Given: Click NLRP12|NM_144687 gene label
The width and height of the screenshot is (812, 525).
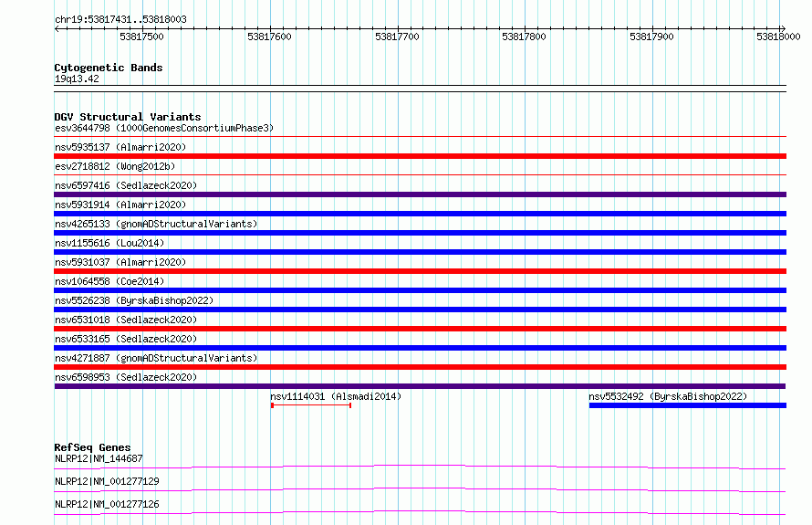Looking at the screenshot, I should click(x=99, y=458).
